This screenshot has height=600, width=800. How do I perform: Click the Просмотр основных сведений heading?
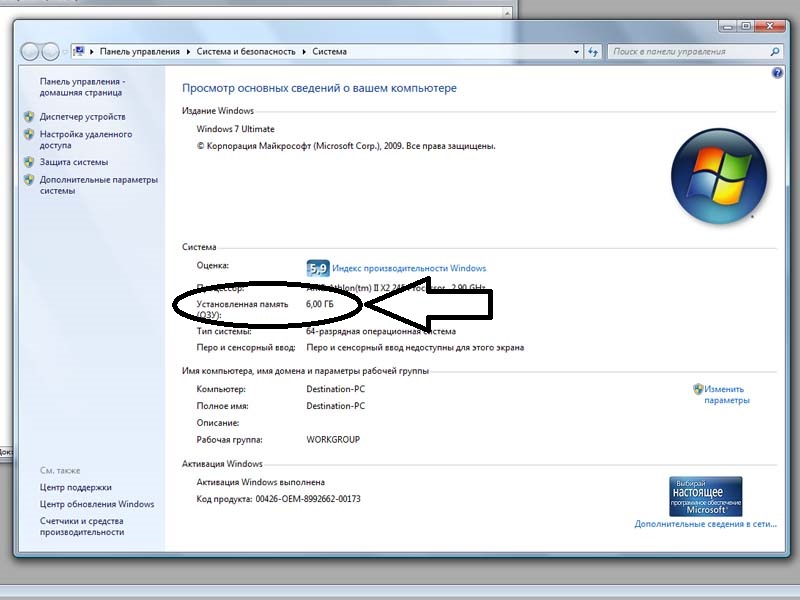[x=319, y=88]
